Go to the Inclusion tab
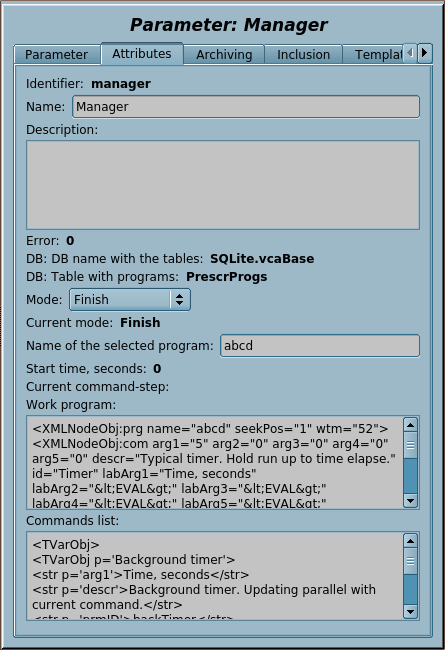Image resolution: width=445 pixels, height=650 pixels. [x=303, y=55]
